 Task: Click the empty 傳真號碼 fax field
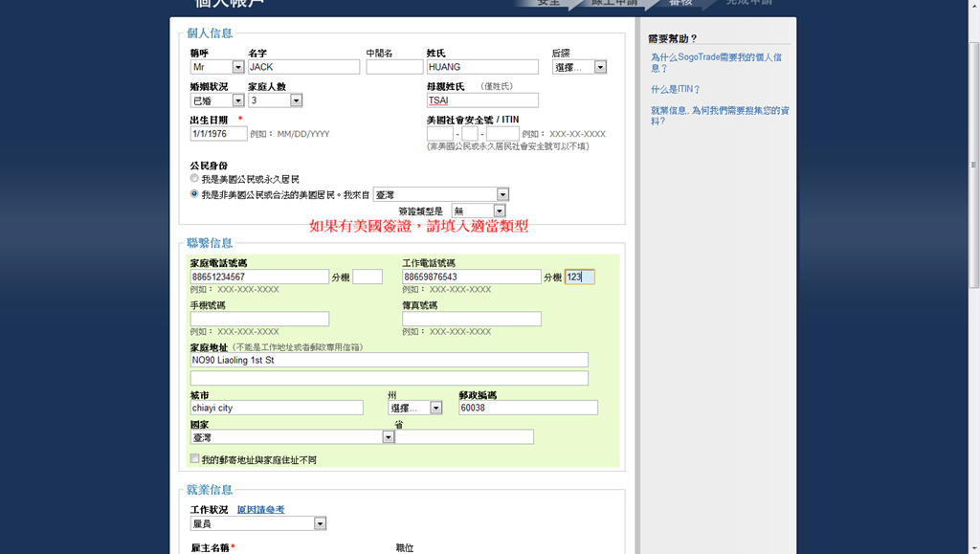pos(471,320)
